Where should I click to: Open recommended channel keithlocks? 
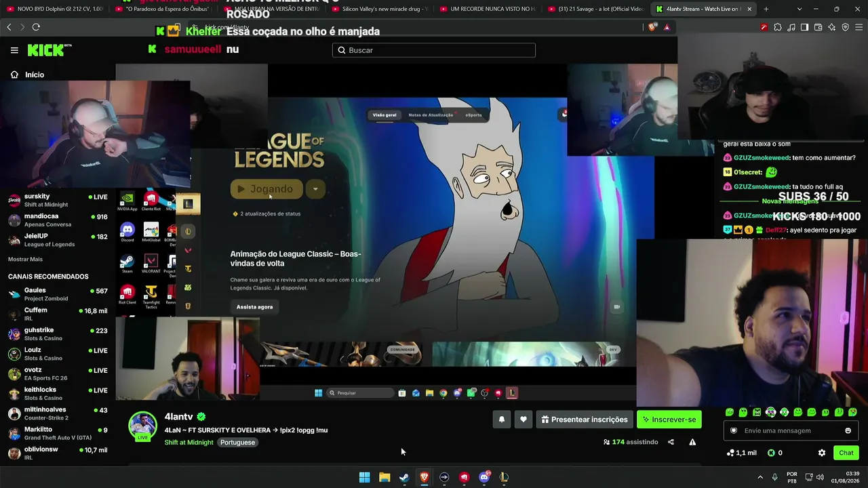(x=58, y=394)
